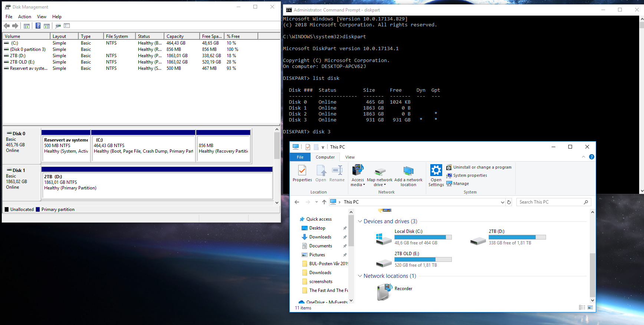This screenshot has width=644, height=325.
Task: Open Documents in the navigation pane
Action: pyautogui.click(x=321, y=246)
